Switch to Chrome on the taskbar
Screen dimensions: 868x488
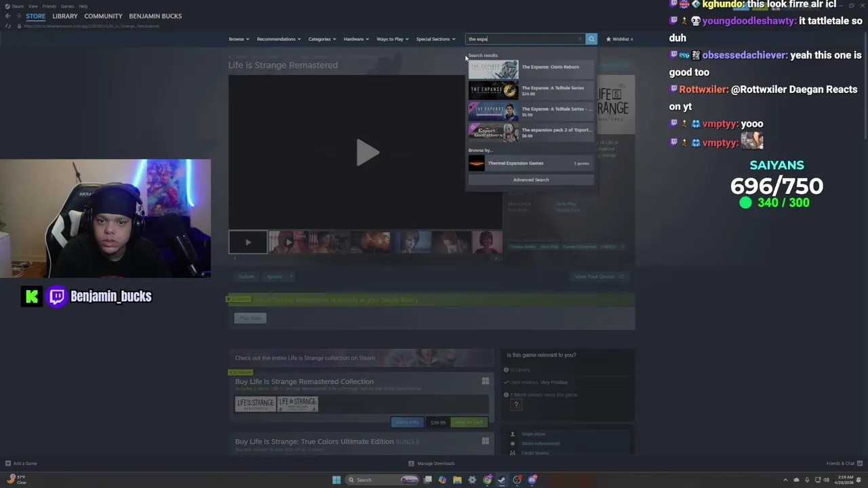(488, 480)
